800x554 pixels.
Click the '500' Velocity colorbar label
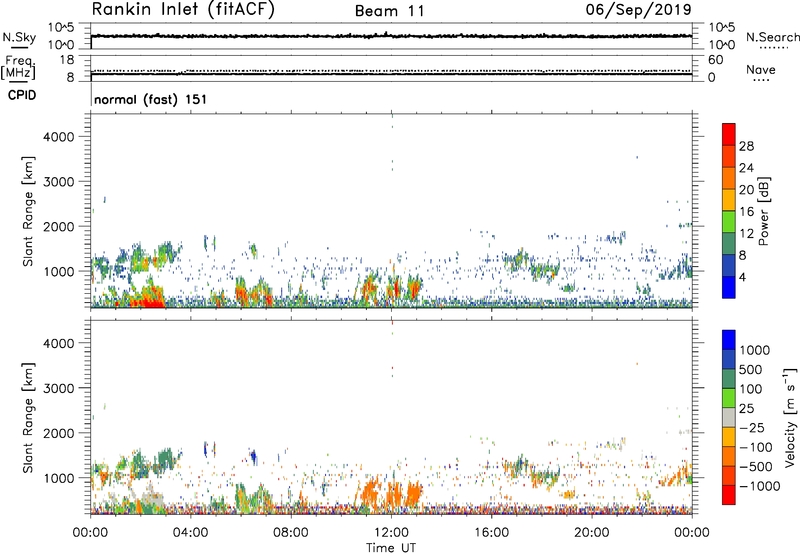(751, 370)
